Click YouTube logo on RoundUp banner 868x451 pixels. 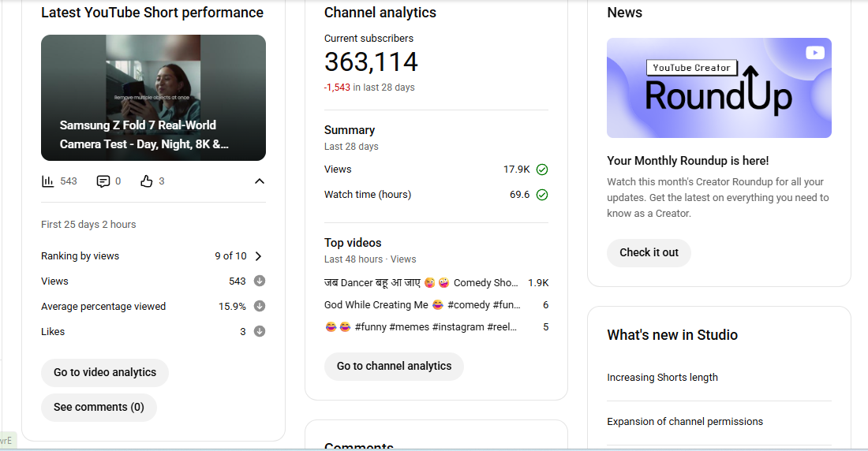click(814, 53)
